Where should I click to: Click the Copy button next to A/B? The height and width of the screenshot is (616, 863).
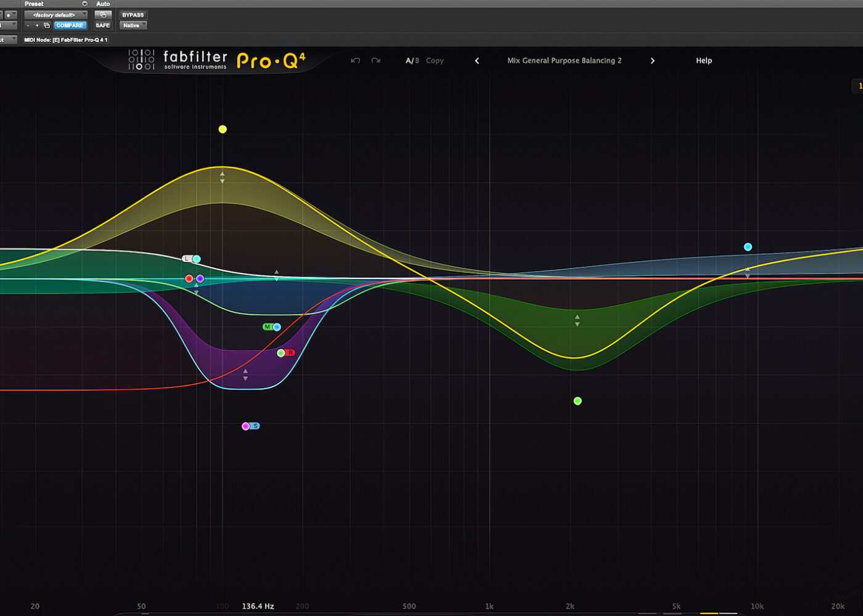(x=435, y=60)
